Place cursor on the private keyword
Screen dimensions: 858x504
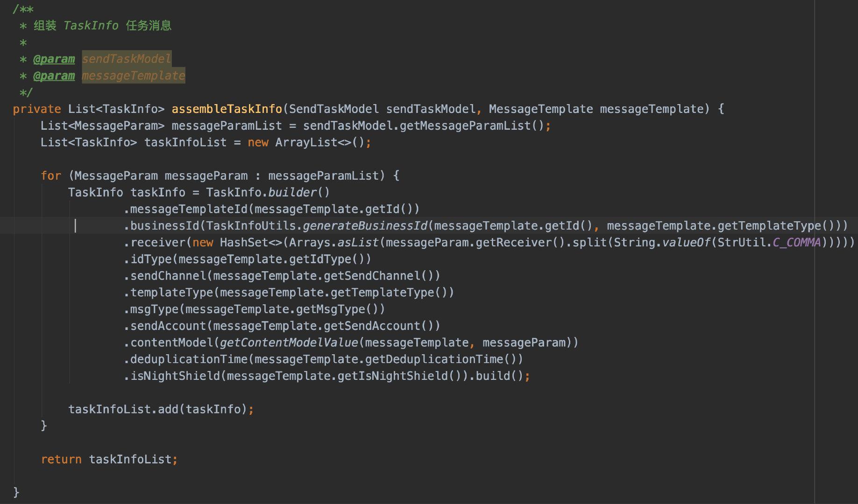tap(36, 109)
